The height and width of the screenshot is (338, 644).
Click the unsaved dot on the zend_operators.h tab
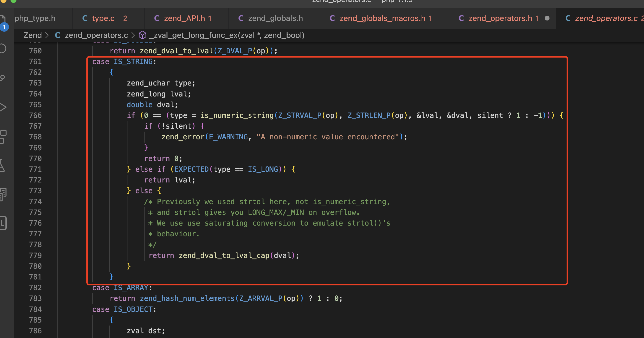pos(547,18)
